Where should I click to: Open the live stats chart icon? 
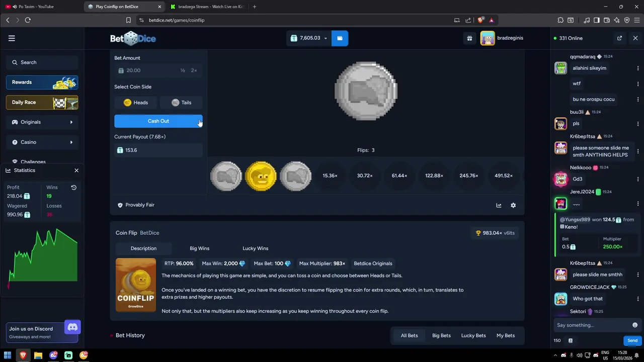[499, 205]
